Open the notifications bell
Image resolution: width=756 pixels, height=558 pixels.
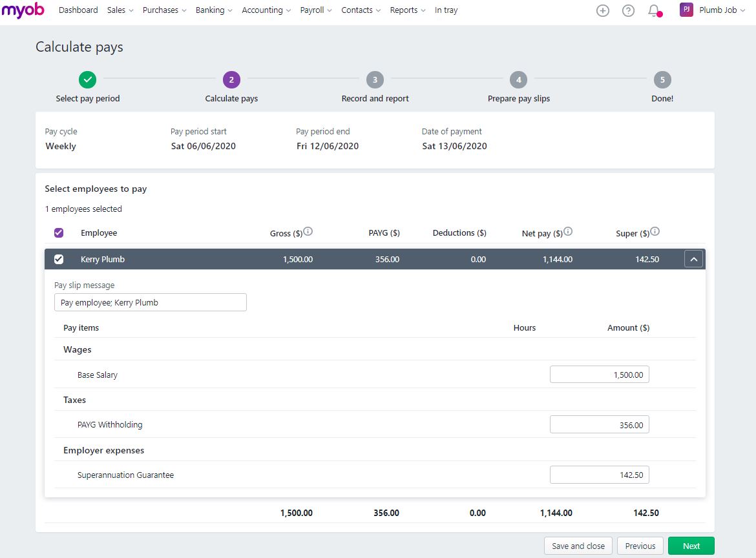tap(653, 10)
